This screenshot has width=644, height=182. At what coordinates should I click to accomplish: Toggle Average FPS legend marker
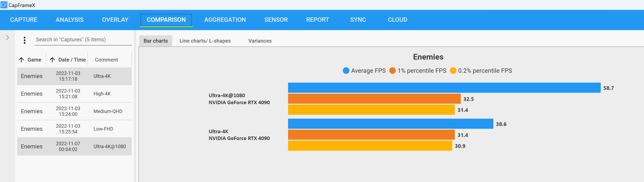click(x=346, y=71)
